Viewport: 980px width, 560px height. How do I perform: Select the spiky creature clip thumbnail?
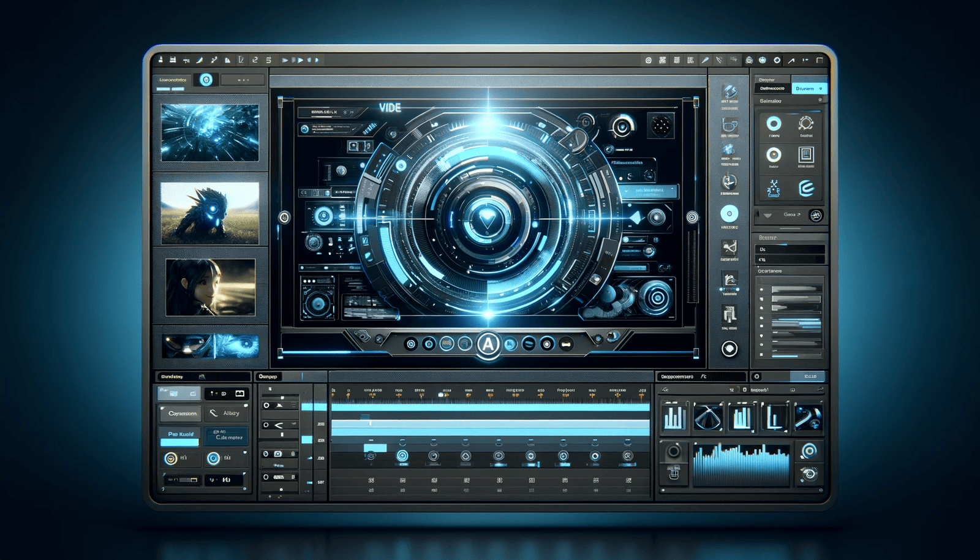pyautogui.click(x=210, y=213)
